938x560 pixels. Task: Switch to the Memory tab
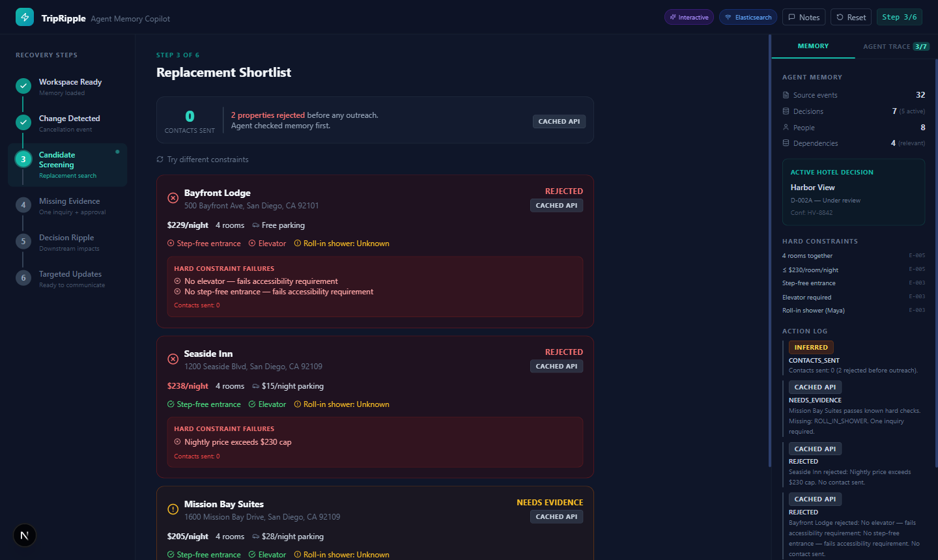[813, 46]
